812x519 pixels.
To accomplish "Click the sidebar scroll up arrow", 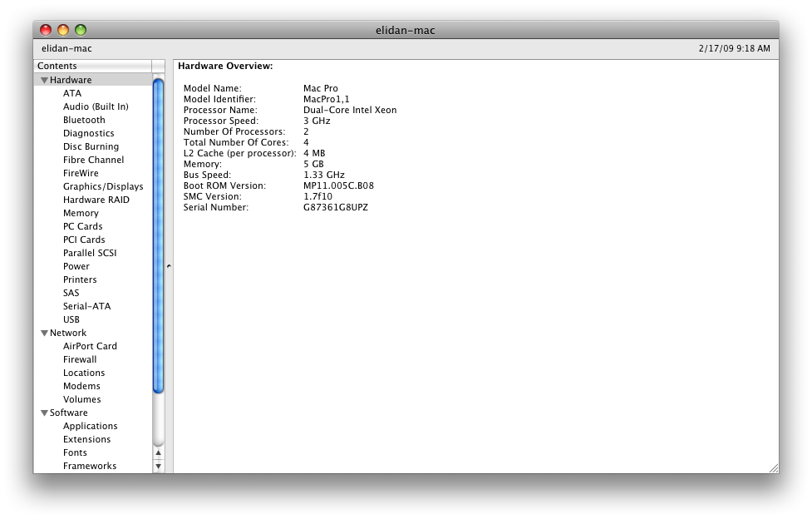I will tap(159, 452).
